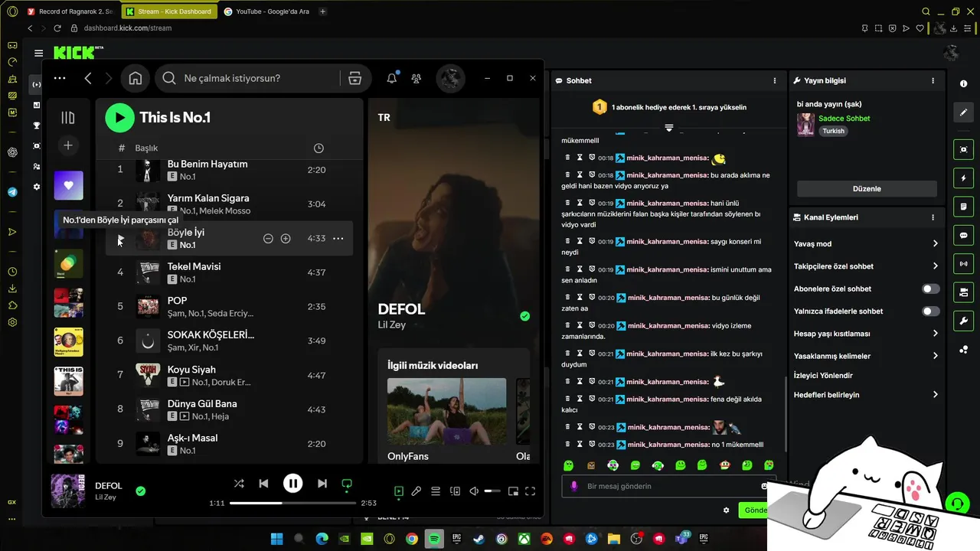Expand Hesap yaşı kısıtlaması settings

(866, 334)
